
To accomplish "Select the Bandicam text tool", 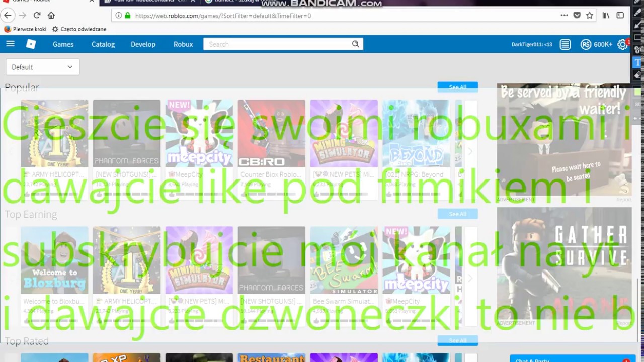I will click(x=637, y=62).
